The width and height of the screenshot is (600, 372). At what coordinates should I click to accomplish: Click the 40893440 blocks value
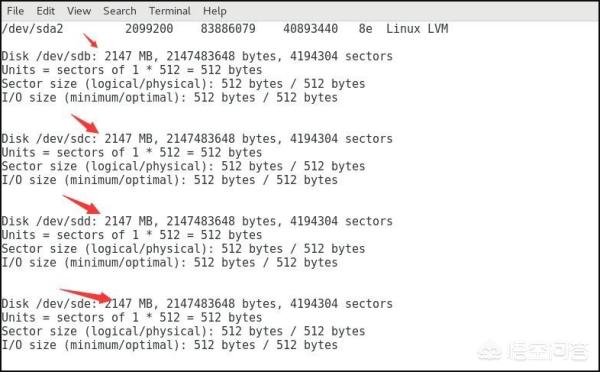pyautogui.click(x=310, y=29)
